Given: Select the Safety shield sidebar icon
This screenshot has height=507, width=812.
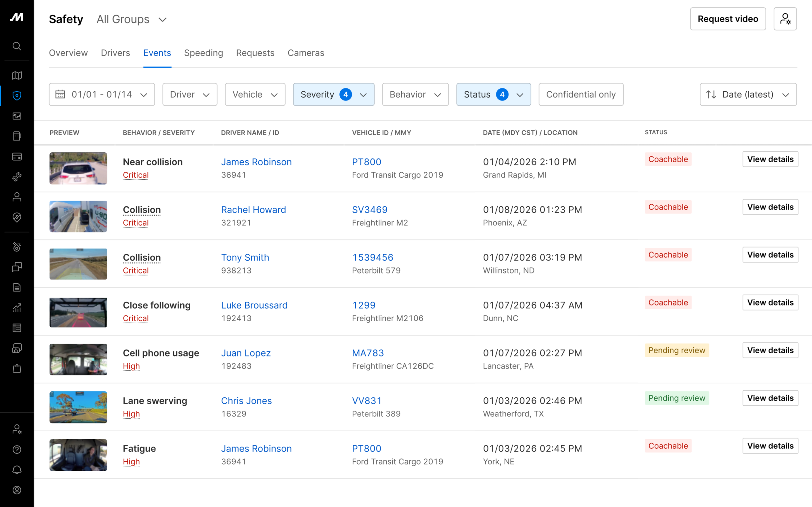Looking at the screenshot, I should coord(17,96).
